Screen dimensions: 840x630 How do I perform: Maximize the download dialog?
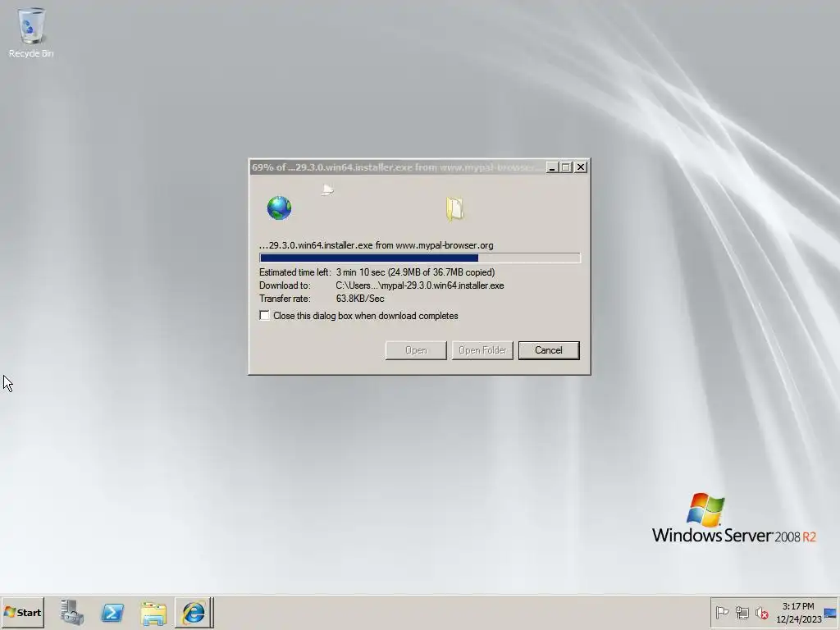point(566,167)
